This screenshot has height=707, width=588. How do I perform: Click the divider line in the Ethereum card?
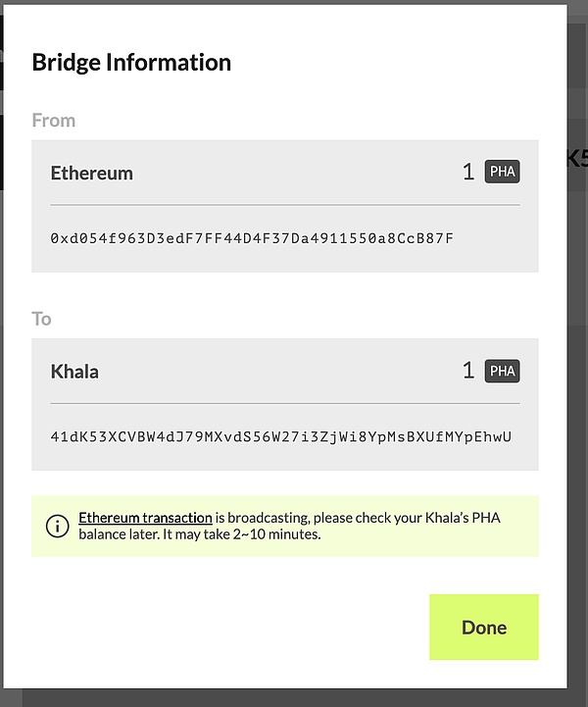284,205
